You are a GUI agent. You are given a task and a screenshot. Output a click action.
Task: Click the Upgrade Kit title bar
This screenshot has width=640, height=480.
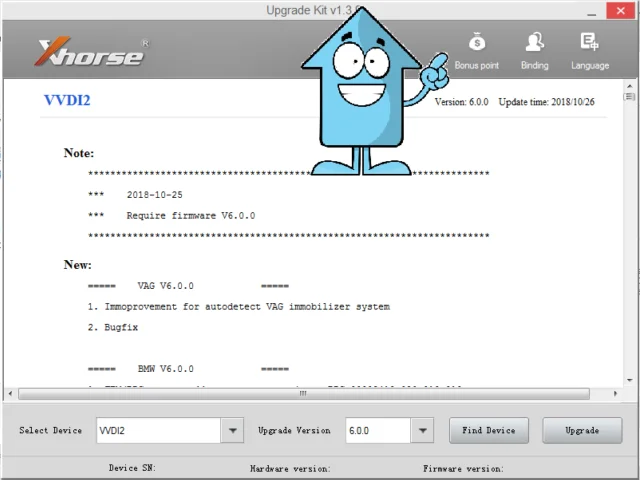point(200,10)
